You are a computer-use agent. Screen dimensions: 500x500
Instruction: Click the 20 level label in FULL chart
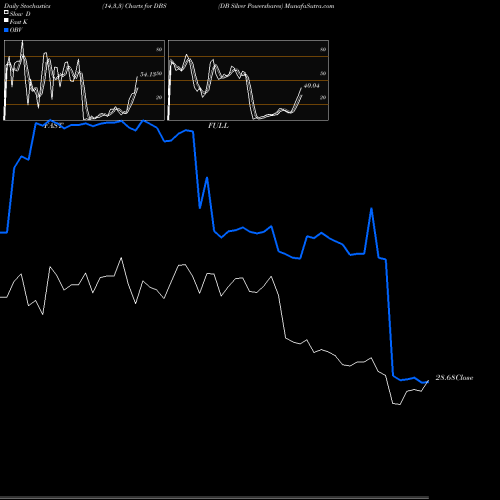coord(323,97)
